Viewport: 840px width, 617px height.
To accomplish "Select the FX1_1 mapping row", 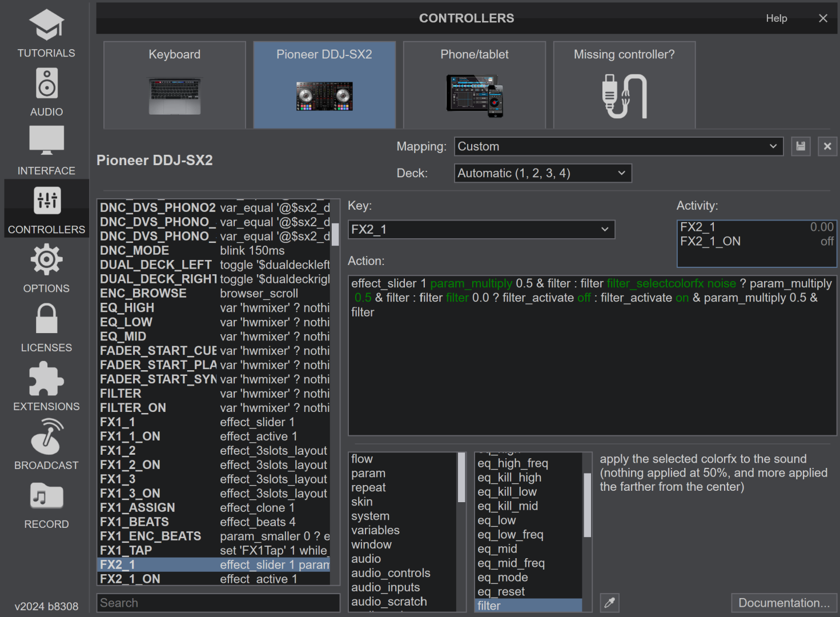I will click(214, 422).
